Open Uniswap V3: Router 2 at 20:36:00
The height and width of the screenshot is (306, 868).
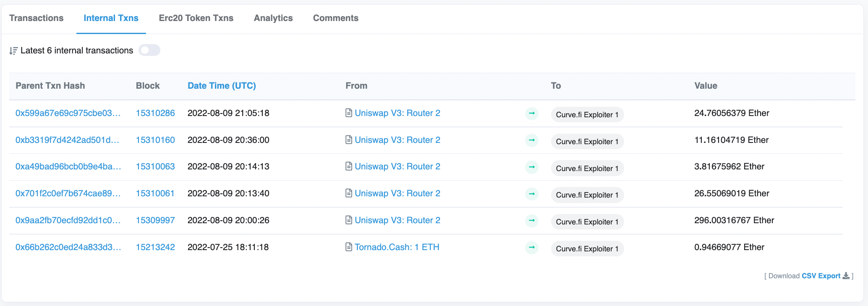tap(397, 140)
